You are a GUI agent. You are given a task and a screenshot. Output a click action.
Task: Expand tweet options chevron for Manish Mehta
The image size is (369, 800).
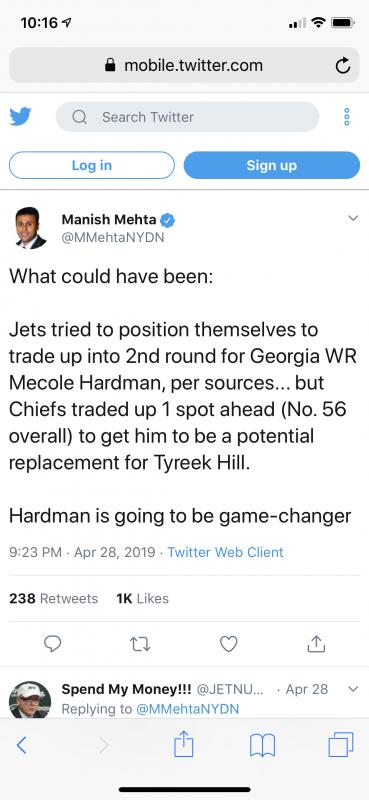pyautogui.click(x=353, y=218)
